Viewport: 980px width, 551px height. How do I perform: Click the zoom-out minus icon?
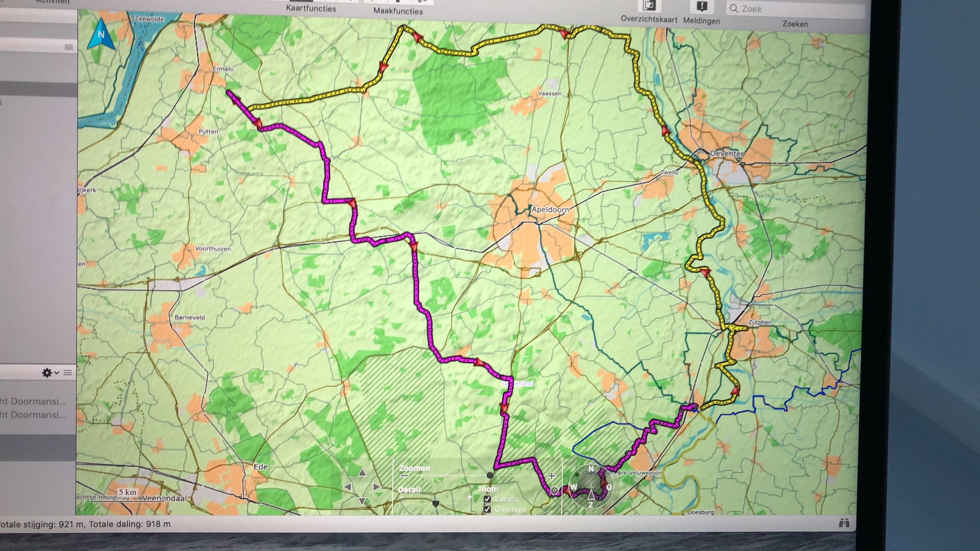404,475
